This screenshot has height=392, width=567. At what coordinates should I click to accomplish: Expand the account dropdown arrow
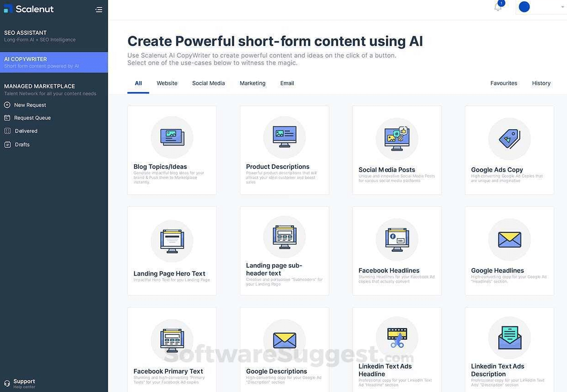(562, 7)
